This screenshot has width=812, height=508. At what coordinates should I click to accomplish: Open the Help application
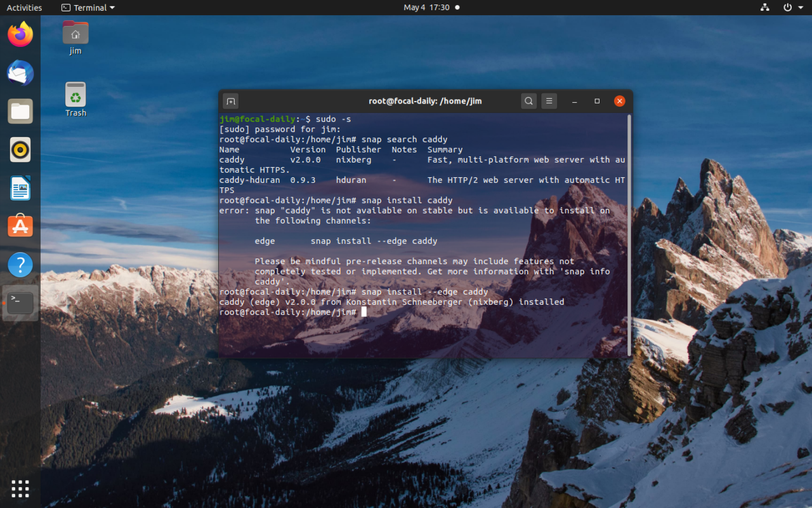tap(20, 264)
